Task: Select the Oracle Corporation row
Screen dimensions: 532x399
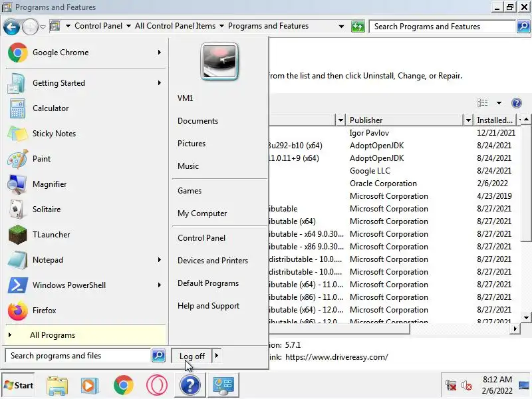Action: [x=394, y=184]
